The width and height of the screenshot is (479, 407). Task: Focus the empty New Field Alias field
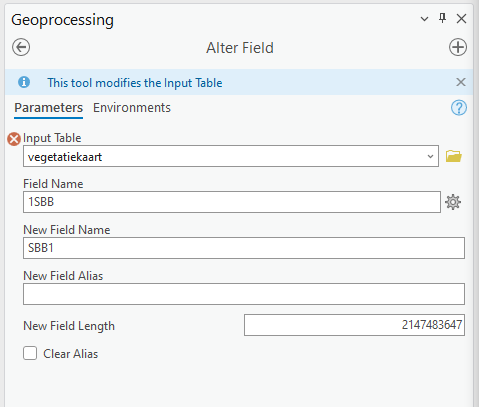click(244, 294)
